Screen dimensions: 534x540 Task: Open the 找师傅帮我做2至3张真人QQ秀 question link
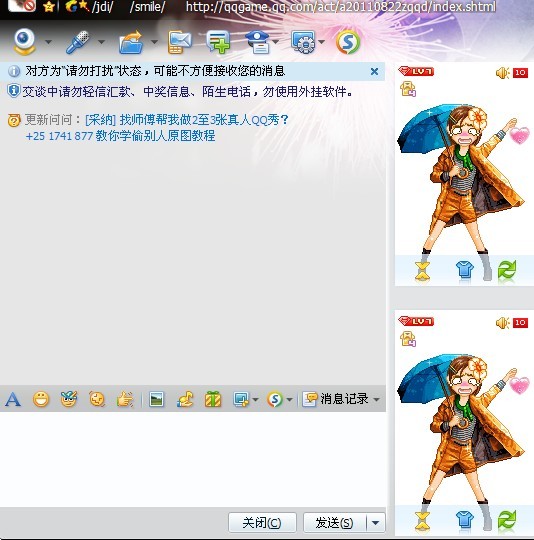[187, 120]
